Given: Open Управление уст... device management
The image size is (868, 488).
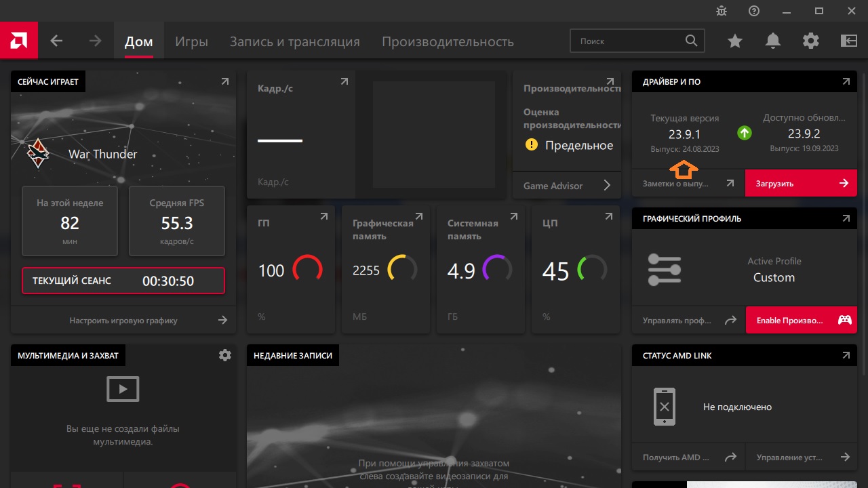Looking at the screenshot, I should click(x=802, y=457).
